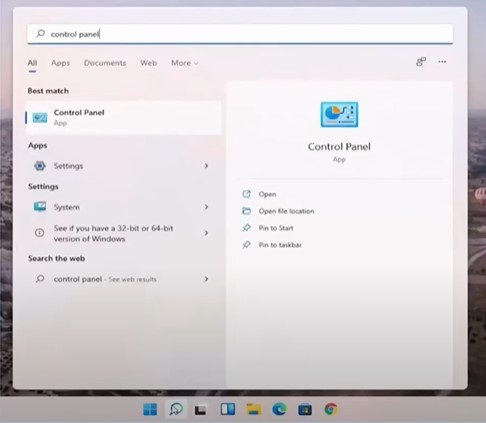Switch to the All tab
The width and height of the screenshot is (486, 423).
point(32,63)
